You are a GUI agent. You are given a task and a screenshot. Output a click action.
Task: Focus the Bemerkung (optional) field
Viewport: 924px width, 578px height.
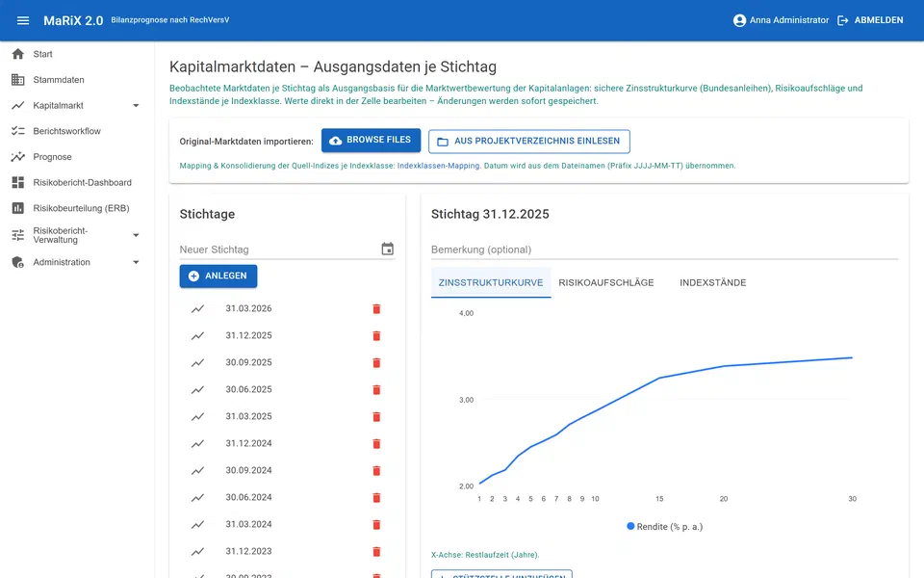(665, 250)
